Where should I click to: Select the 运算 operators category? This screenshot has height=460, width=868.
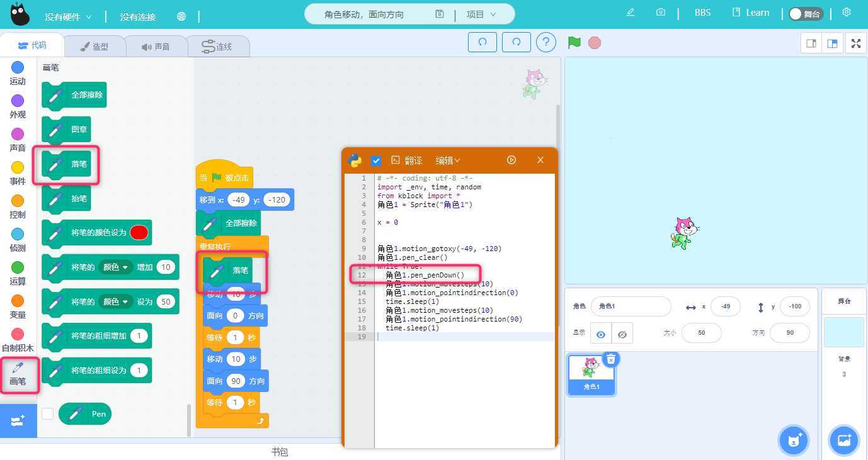pyautogui.click(x=18, y=274)
